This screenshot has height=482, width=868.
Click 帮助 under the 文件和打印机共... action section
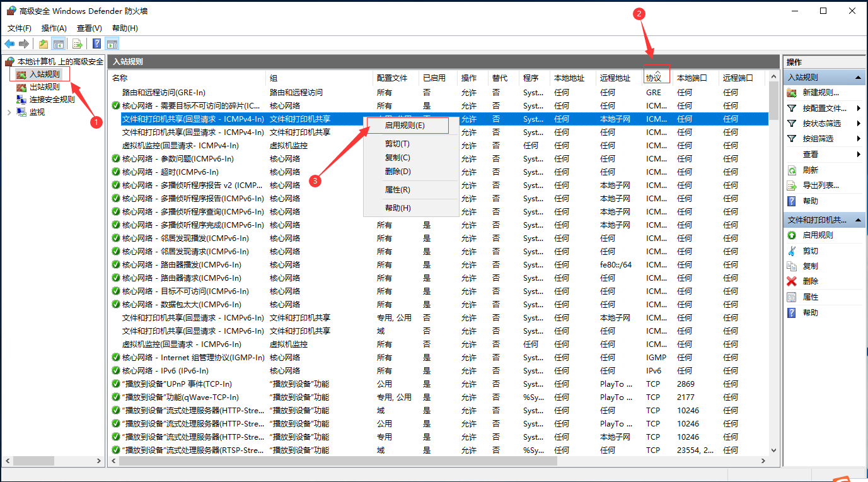810,312
